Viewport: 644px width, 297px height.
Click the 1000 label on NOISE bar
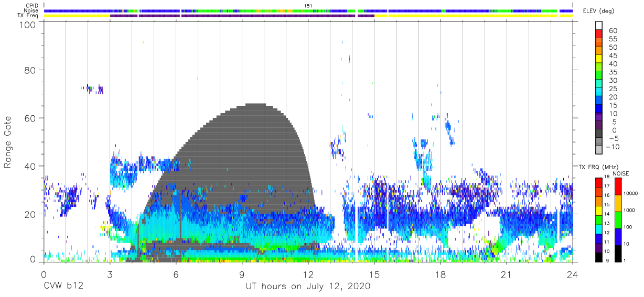629,210
